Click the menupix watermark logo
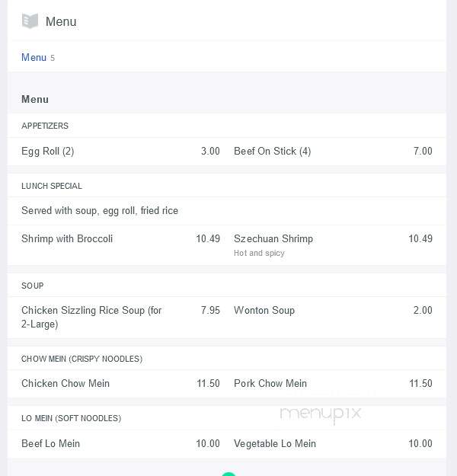The height and width of the screenshot is (476, 457). [321, 414]
